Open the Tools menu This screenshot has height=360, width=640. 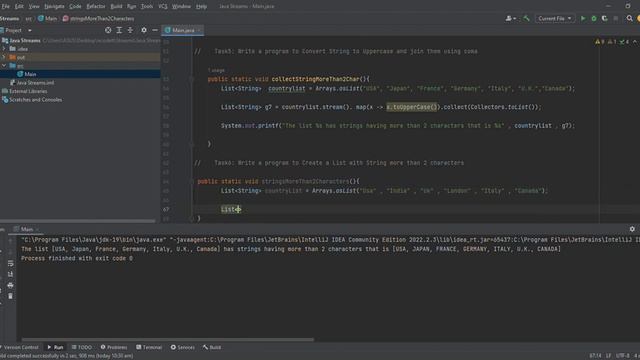pos(147,7)
